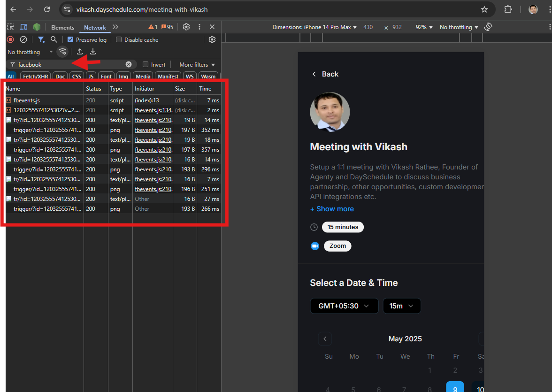Screen dimensions: 552x392
Task: Go Back on the booking page
Action: tap(325, 74)
